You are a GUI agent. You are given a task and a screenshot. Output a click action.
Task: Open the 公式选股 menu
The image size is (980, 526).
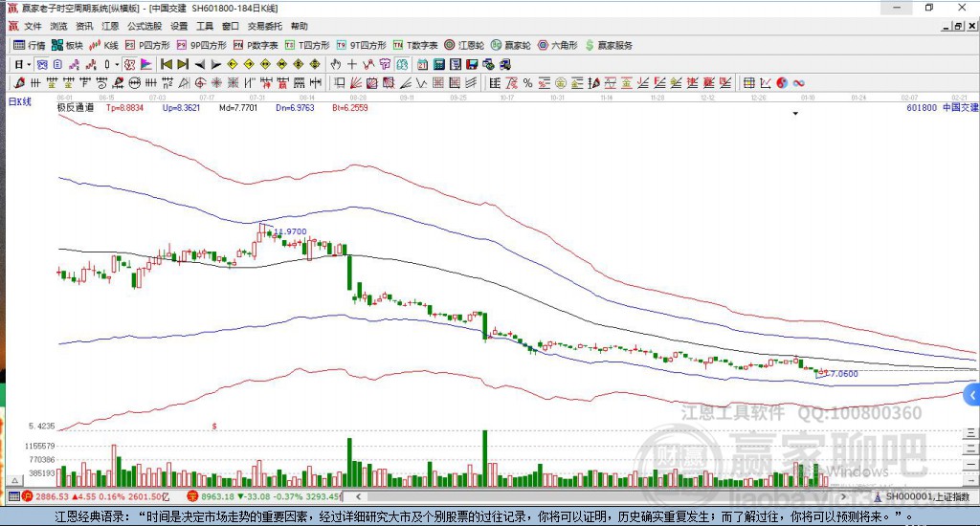click(145, 26)
